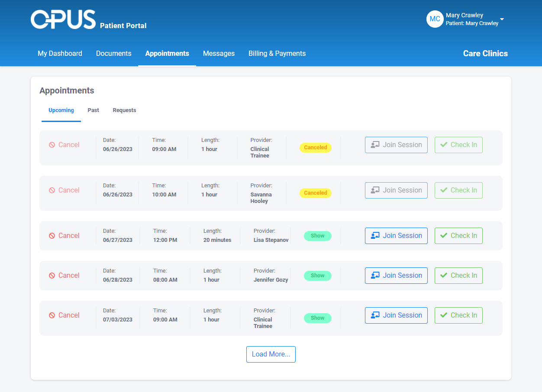Click the date 06/27/2023
The height and width of the screenshot is (392, 542).
(118, 240)
